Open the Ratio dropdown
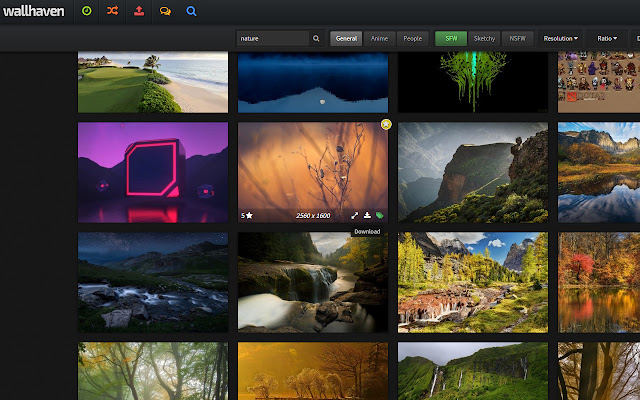640x400 pixels. [x=607, y=39]
